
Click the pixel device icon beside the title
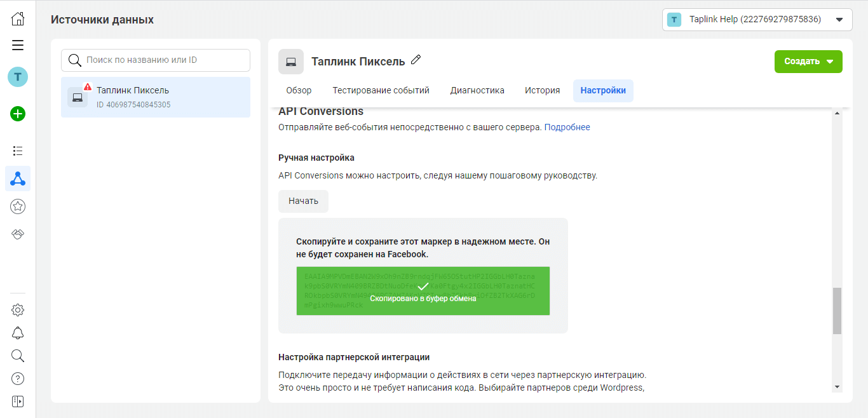pos(291,62)
